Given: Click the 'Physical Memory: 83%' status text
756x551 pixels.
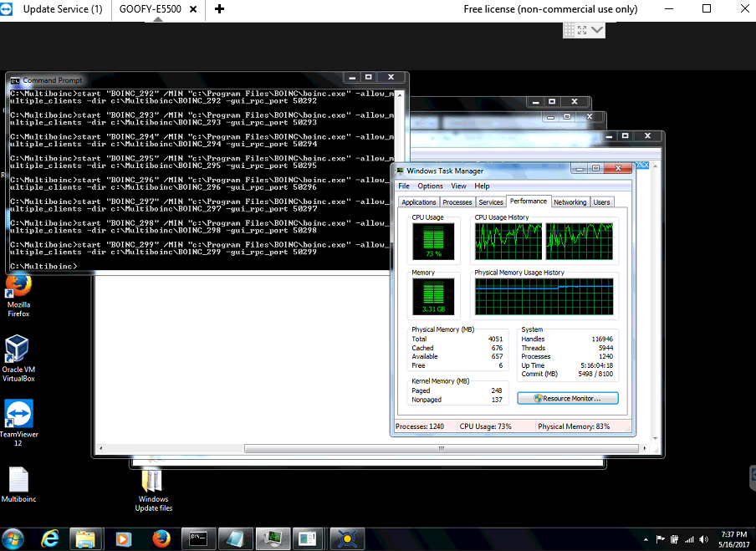Looking at the screenshot, I should click(574, 426).
